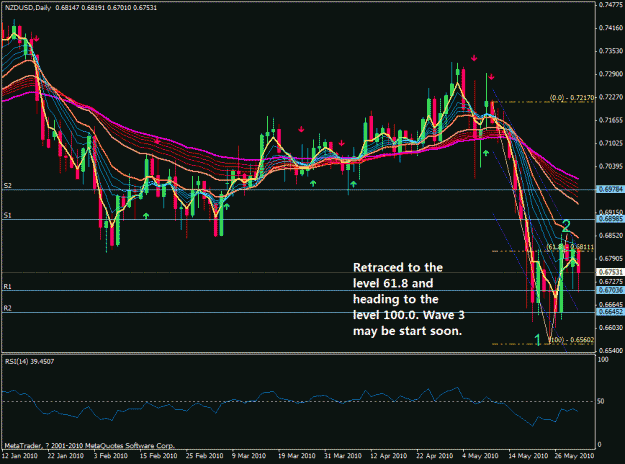Click the 0.72270 price scale value
625x464 pixels.
pyautogui.click(x=611, y=97)
